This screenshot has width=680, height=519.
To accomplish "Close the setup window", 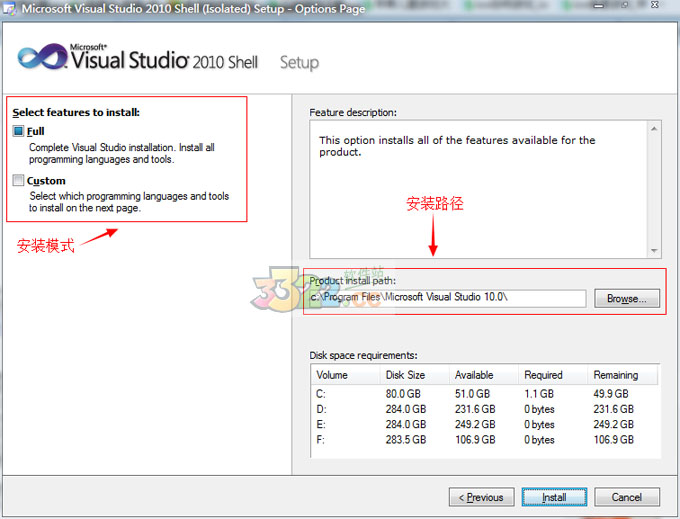I will pyautogui.click(x=655, y=5).
